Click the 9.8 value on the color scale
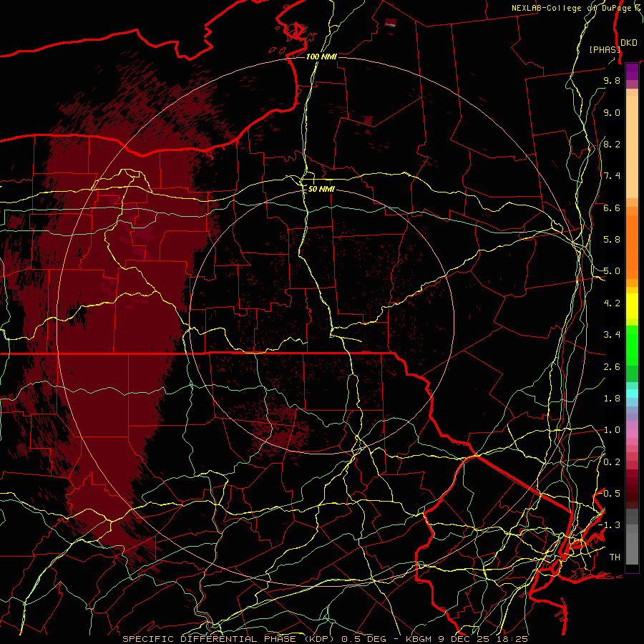Viewport: 644px width, 644px height. tap(612, 80)
